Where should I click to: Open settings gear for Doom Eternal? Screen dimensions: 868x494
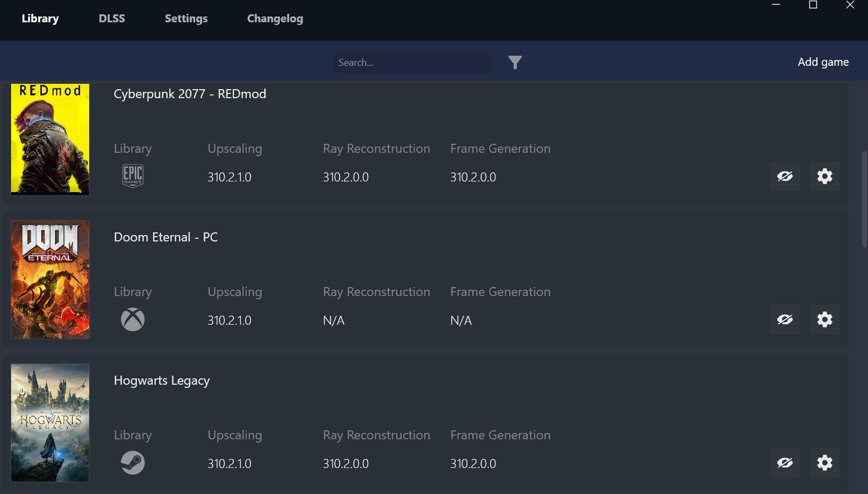[824, 319]
